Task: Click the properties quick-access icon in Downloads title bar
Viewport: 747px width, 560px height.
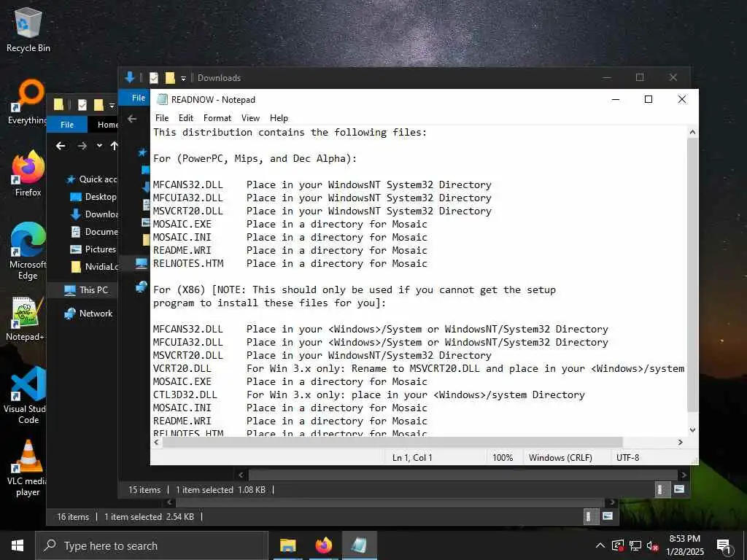Action: point(154,77)
